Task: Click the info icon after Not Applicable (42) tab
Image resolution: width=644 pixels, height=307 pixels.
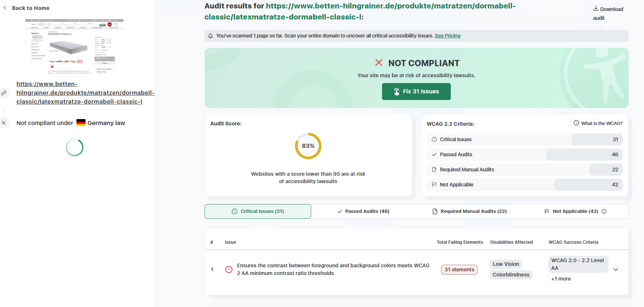Action: coord(604,211)
